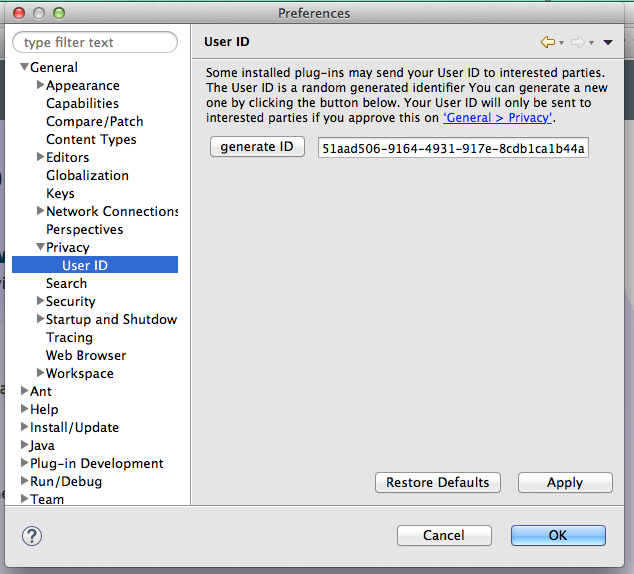Select the Ant label in tree
Screen dimensions: 634x574
pos(41,391)
